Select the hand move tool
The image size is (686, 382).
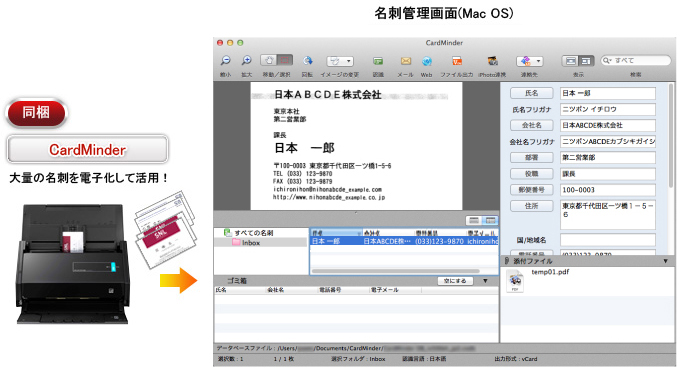pos(268,60)
